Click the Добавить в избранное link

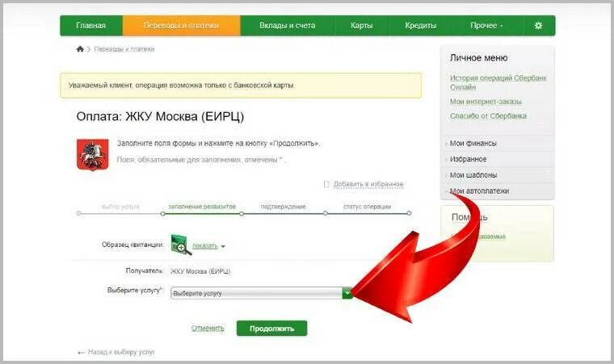click(x=368, y=184)
